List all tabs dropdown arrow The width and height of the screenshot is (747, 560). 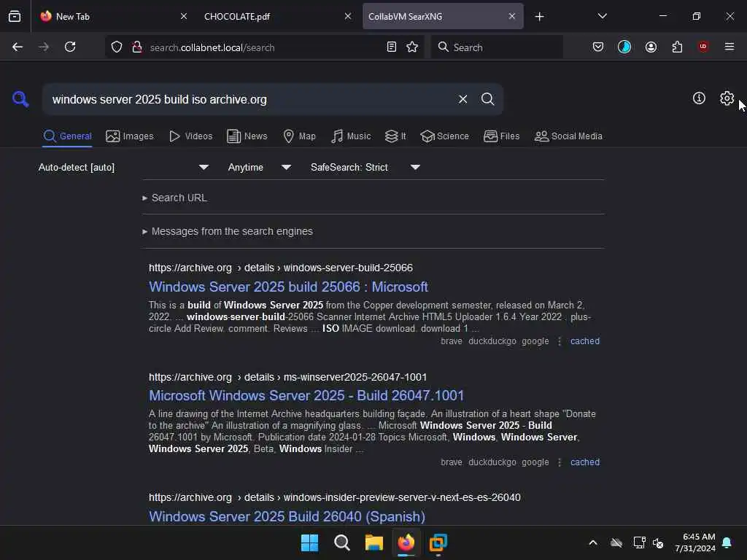(602, 16)
